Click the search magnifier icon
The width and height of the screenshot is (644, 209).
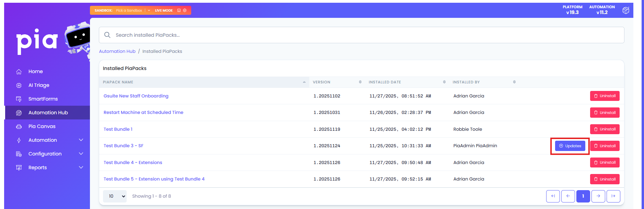tap(107, 35)
